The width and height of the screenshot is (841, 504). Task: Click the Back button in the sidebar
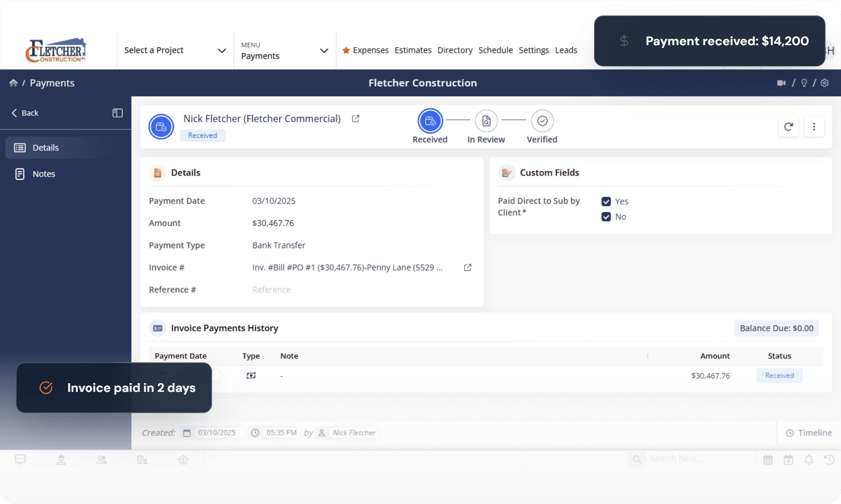[25, 113]
